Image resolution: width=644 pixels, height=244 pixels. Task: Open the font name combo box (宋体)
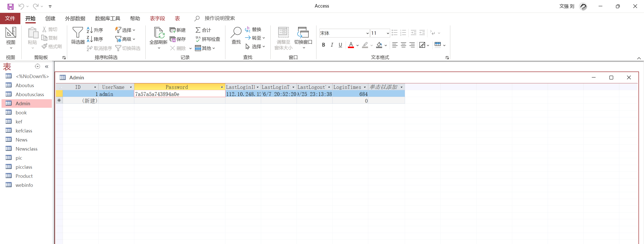point(344,33)
